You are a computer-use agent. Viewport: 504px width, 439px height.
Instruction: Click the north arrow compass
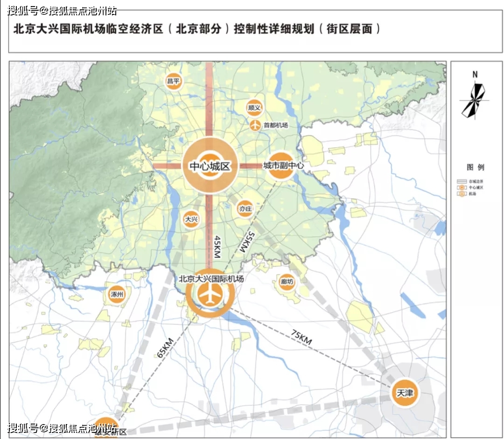pos(474,99)
